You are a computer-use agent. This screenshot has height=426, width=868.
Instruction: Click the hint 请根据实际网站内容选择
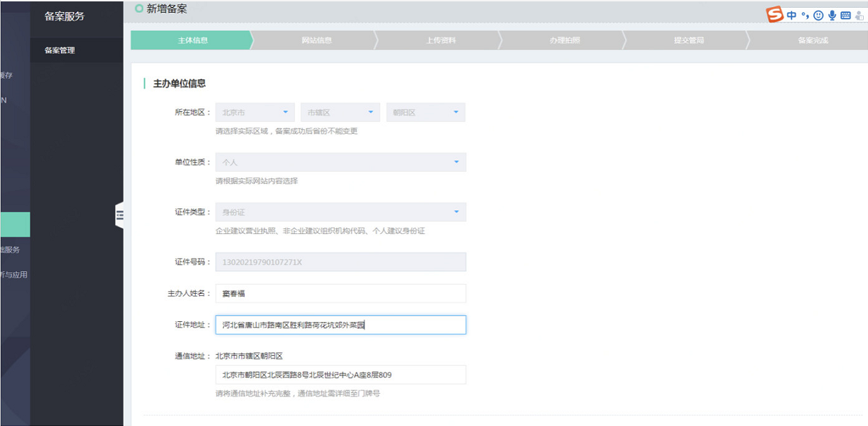coord(256,181)
